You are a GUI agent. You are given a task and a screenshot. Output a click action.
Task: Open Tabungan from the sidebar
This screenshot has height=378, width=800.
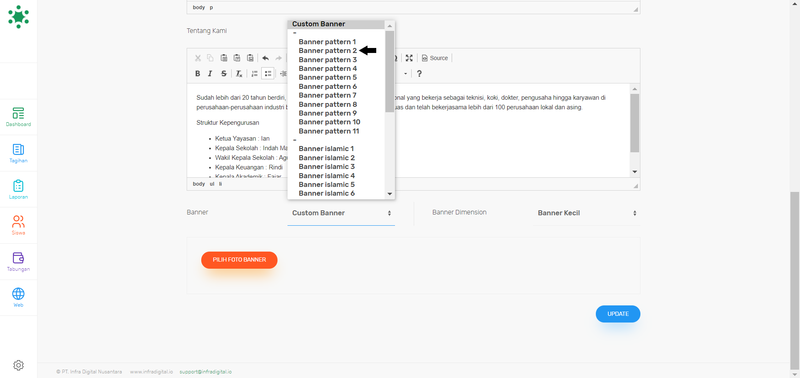(18, 262)
